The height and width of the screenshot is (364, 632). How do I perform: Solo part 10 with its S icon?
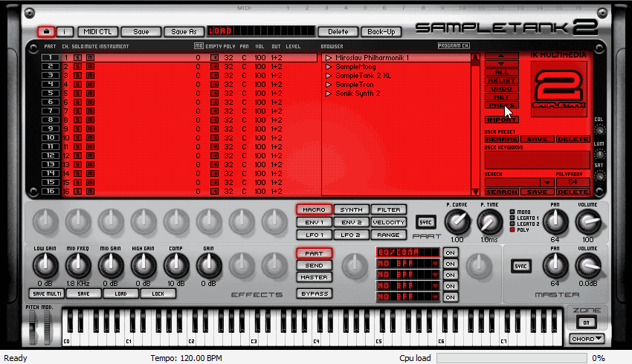pos(78,138)
